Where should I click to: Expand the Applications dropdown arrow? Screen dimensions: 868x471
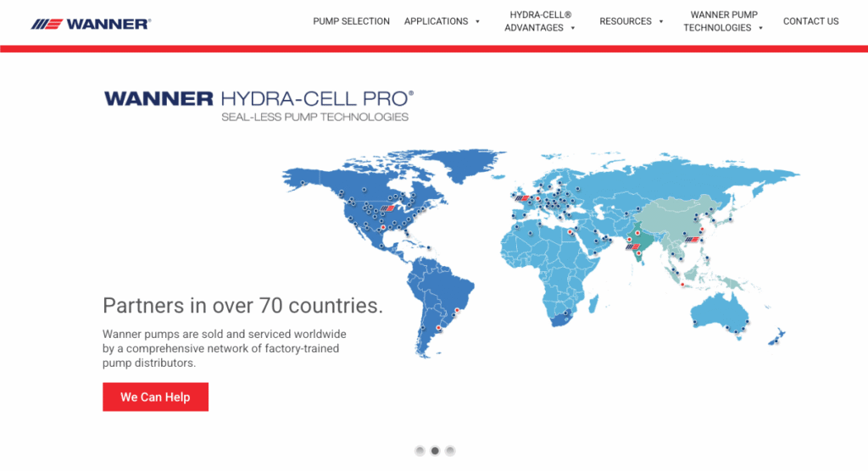coord(477,22)
